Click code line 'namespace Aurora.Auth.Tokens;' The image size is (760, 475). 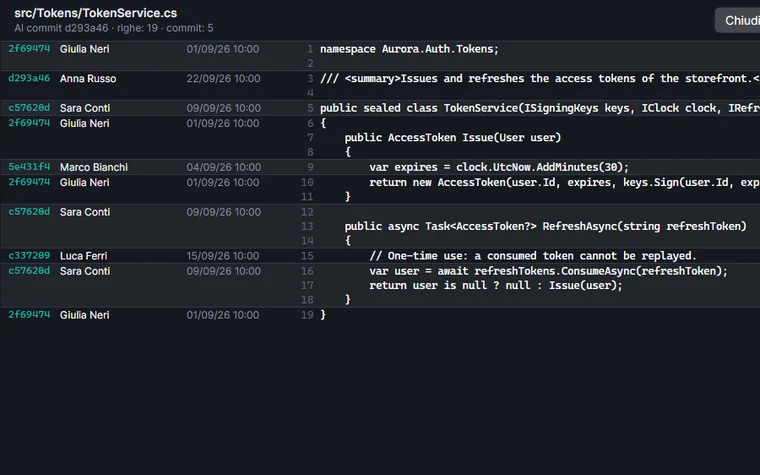coord(409,49)
